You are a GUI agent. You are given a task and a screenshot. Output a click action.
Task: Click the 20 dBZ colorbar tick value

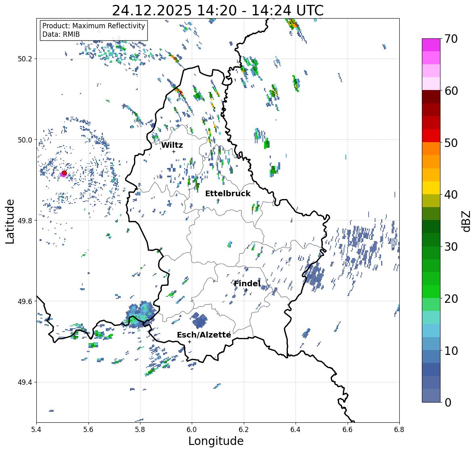click(451, 299)
